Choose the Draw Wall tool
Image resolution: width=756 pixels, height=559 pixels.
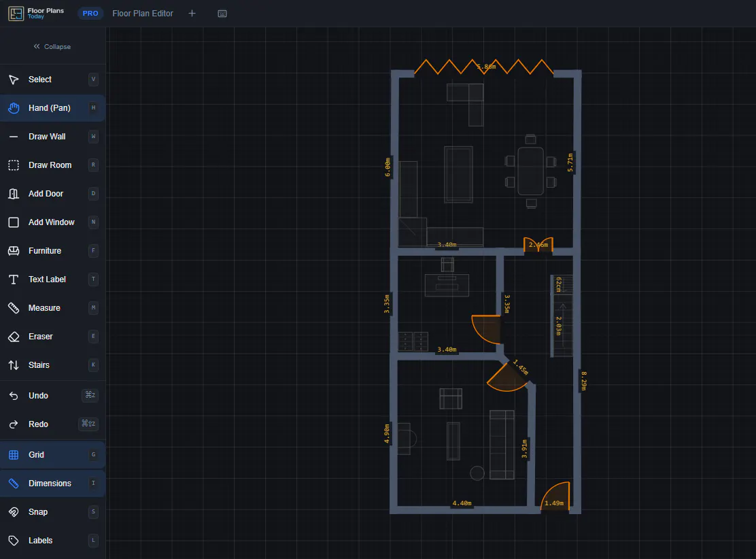coord(52,137)
